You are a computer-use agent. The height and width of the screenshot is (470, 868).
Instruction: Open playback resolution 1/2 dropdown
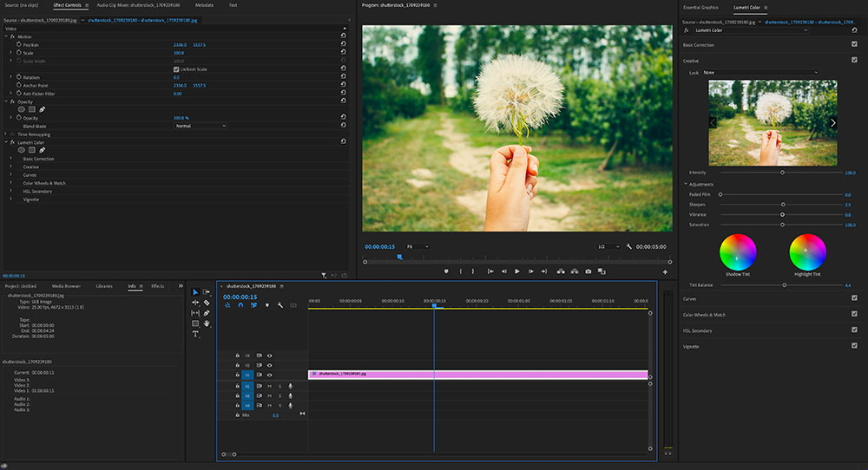pyautogui.click(x=608, y=246)
